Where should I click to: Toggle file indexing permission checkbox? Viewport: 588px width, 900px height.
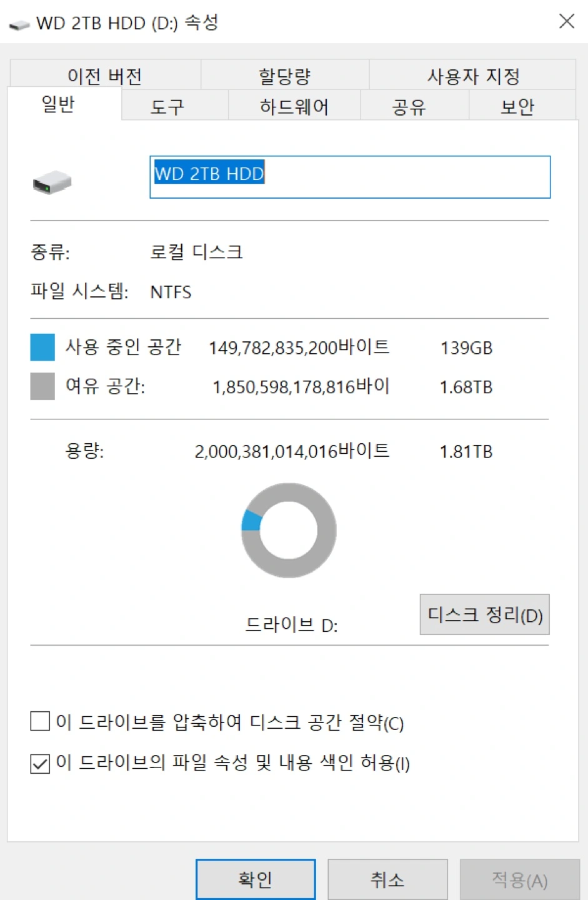[x=40, y=763]
